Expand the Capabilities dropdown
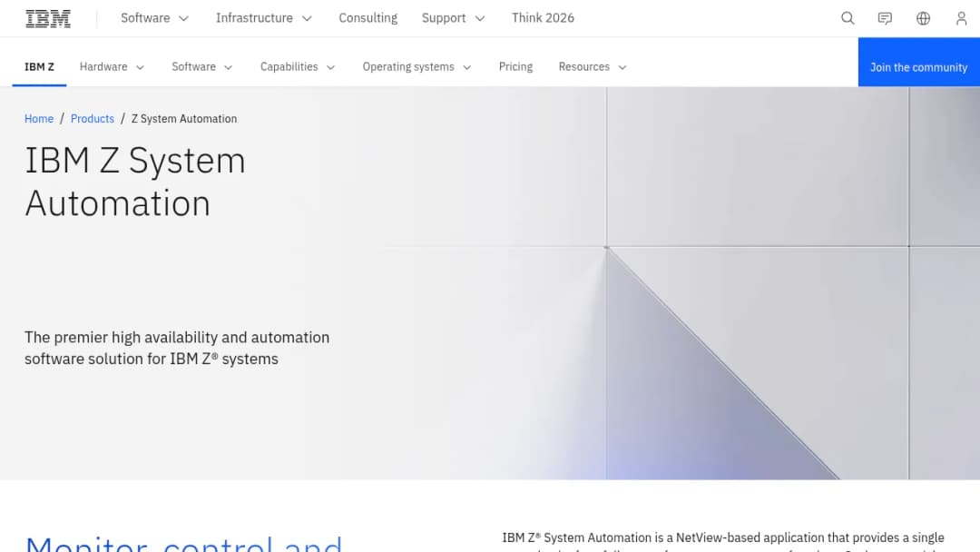This screenshot has height=552, width=980. 298,67
